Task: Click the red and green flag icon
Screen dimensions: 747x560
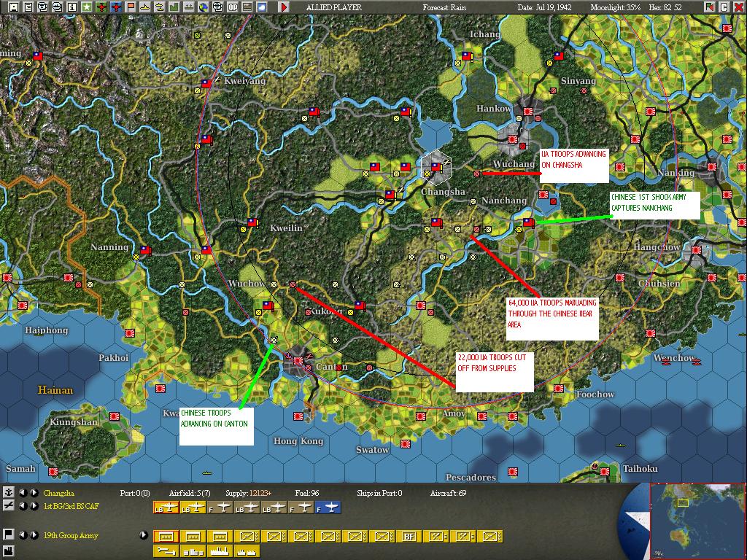Action: click(710, 7)
